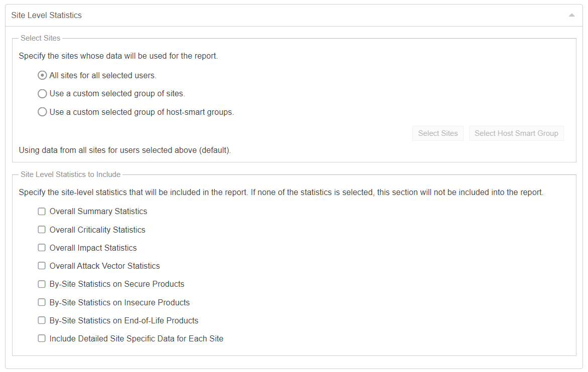Check Overall Impact Statistics
Image resolution: width=588 pixels, height=372 pixels.
pyautogui.click(x=42, y=248)
